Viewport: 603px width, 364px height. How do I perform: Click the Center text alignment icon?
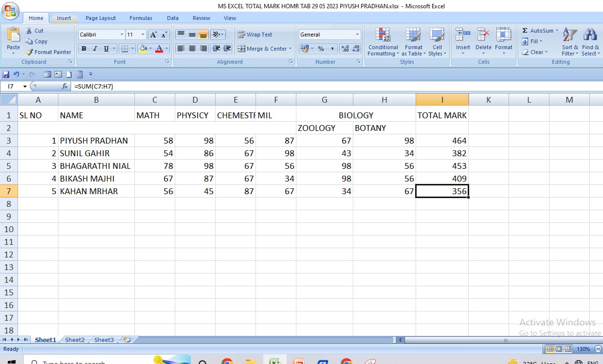point(192,49)
